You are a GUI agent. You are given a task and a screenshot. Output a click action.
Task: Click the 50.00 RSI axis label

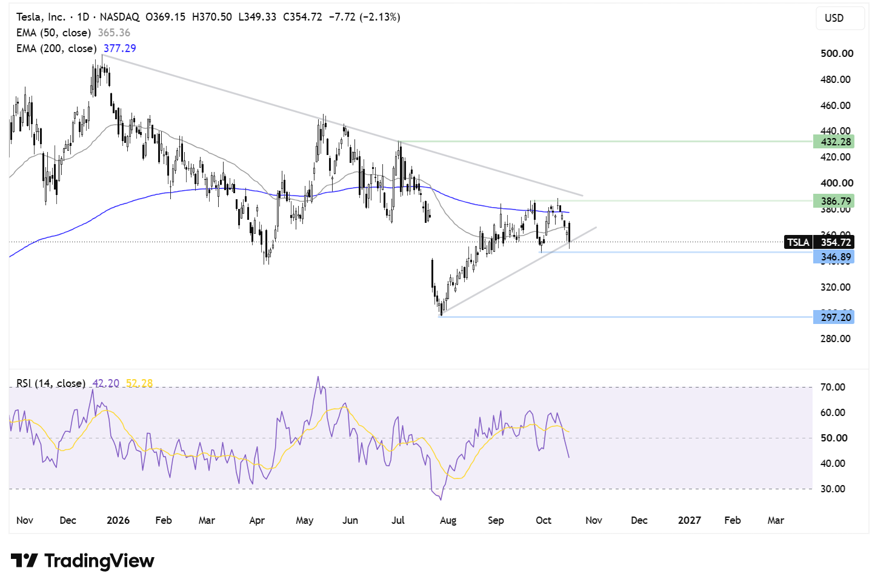point(833,438)
